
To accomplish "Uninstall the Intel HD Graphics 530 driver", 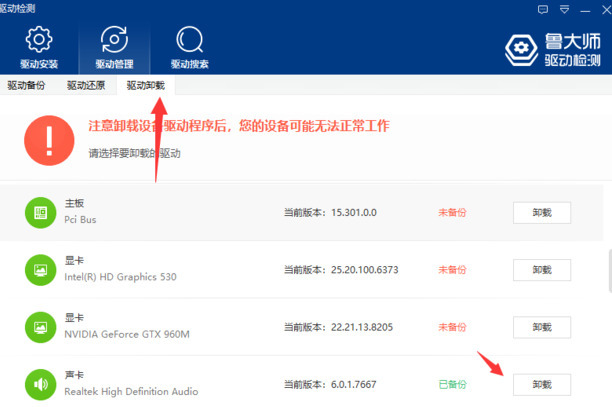I will (x=542, y=270).
